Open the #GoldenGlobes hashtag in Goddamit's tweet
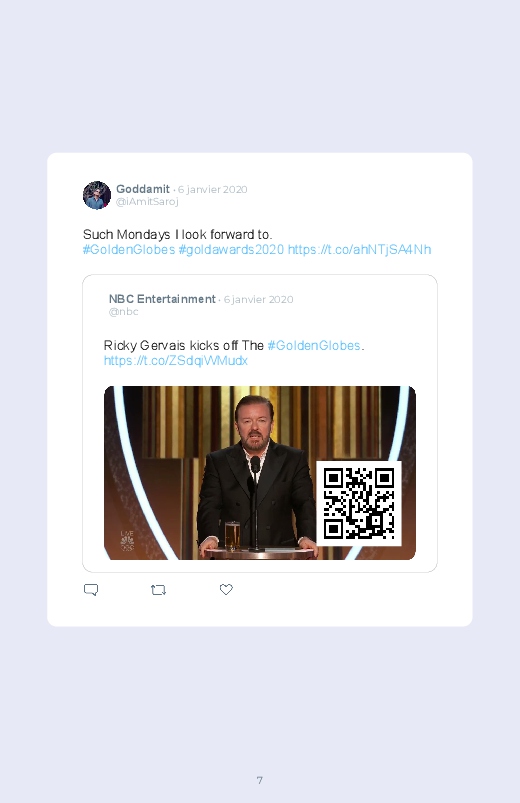 pyautogui.click(x=129, y=249)
